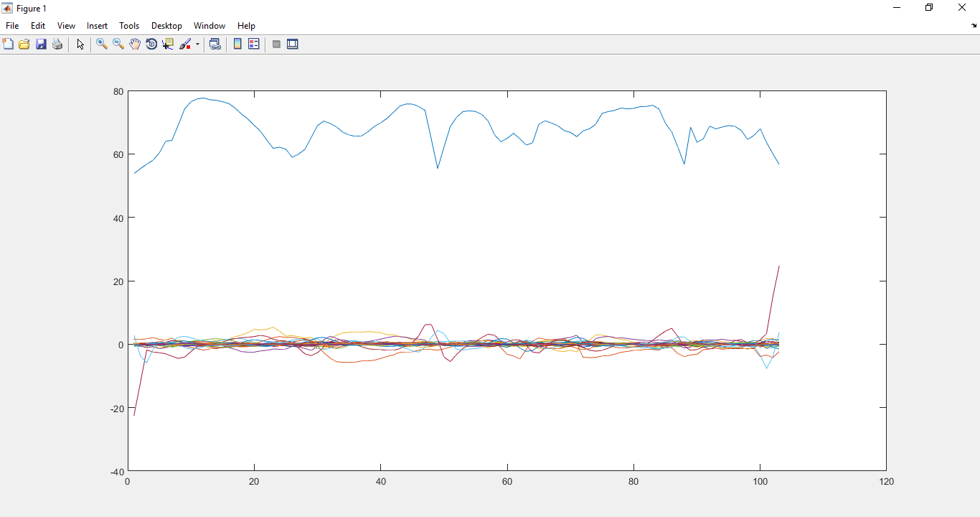This screenshot has height=517, width=980.
Task: Open the Edit menu
Action: (38, 25)
